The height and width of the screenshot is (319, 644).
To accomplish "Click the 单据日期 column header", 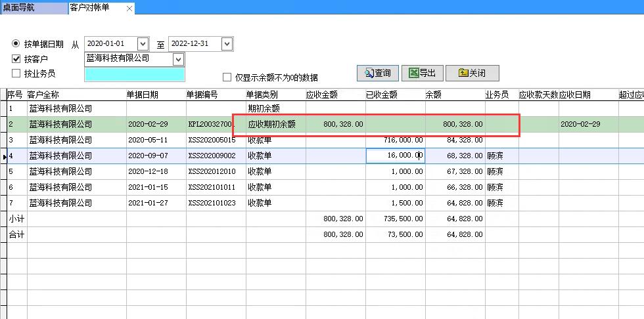I will [x=142, y=95].
